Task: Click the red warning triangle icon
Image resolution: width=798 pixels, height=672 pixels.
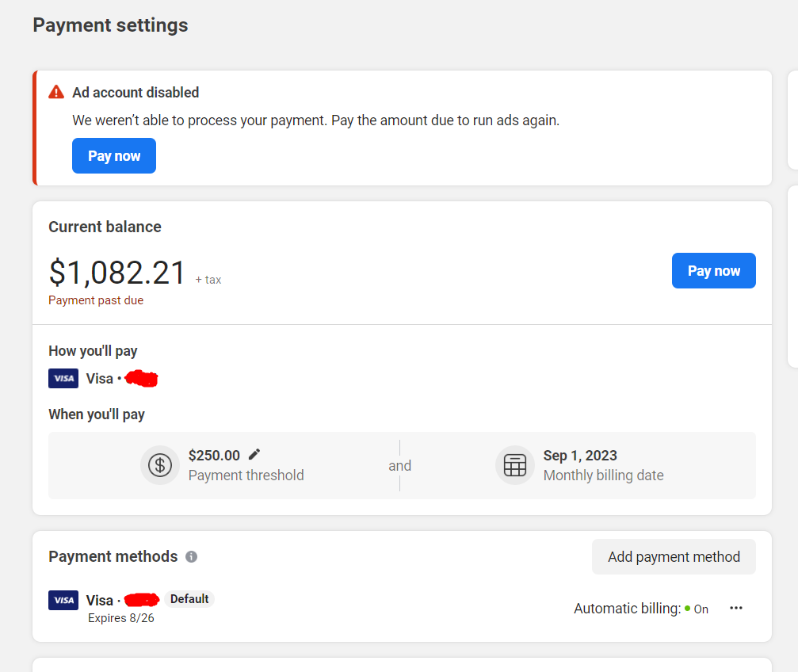Action: (56, 92)
